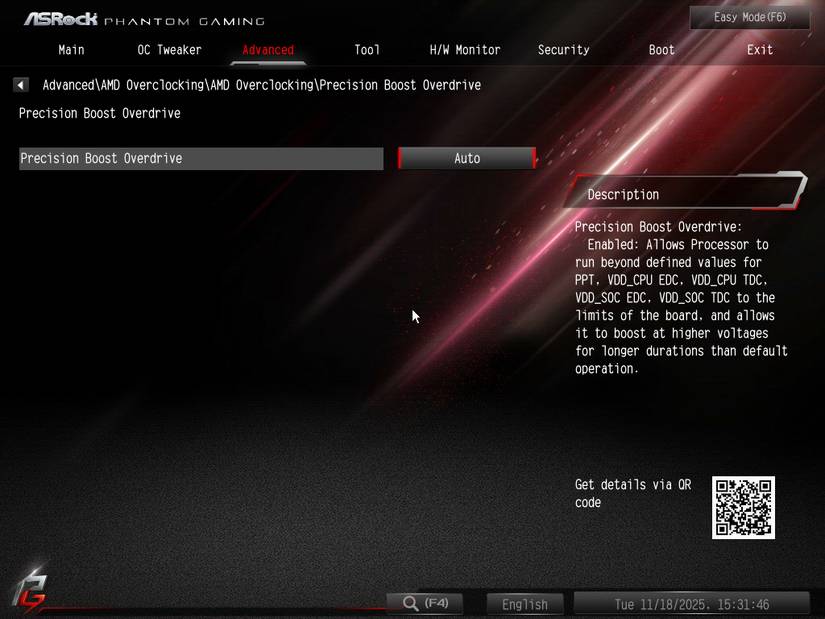Open the Security tab
The width and height of the screenshot is (825, 619).
pos(564,50)
